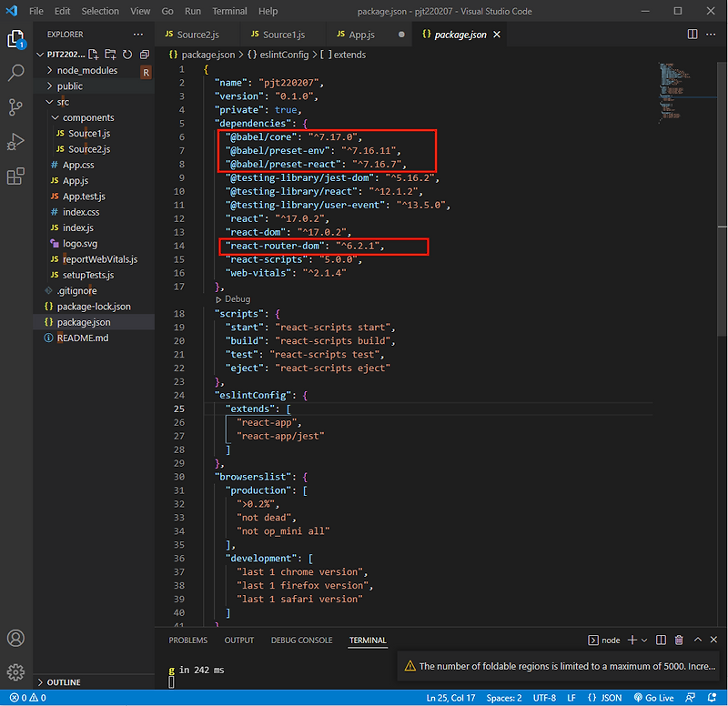The width and height of the screenshot is (728, 706).
Task: Change the UTF-8 encoding setting
Action: [543, 697]
